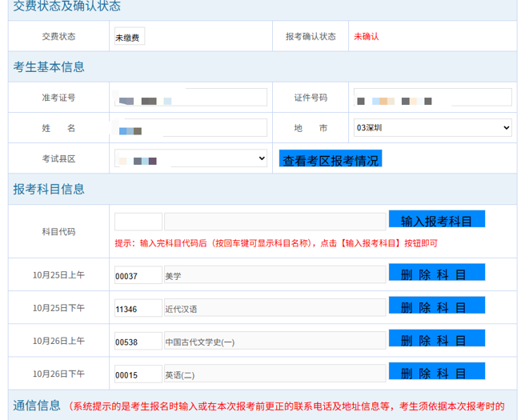The width and height of the screenshot is (521, 420).
Task: Select the 00037 subject code field
Action: pyautogui.click(x=138, y=275)
